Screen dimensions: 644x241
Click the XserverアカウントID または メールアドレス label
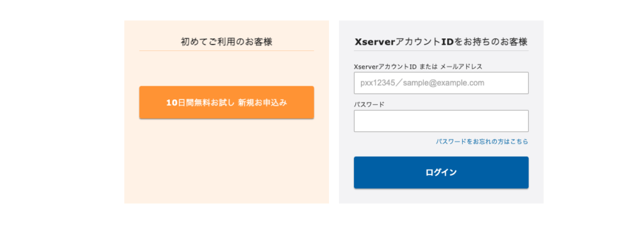click(418, 66)
